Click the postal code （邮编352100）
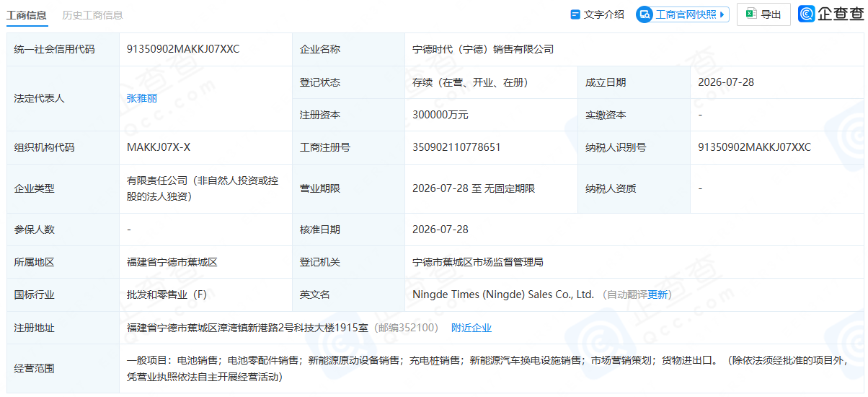The width and height of the screenshot is (868, 397). coord(405,328)
